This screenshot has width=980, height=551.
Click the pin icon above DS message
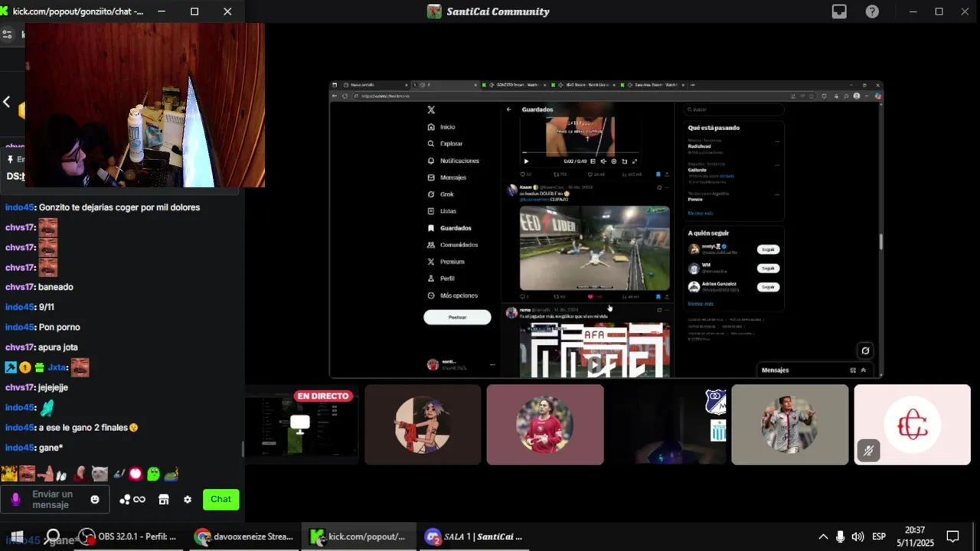(x=11, y=159)
